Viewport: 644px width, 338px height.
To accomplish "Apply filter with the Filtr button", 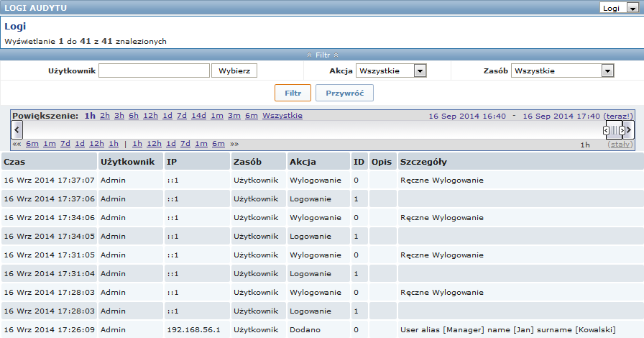I will pyautogui.click(x=293, y=93).
